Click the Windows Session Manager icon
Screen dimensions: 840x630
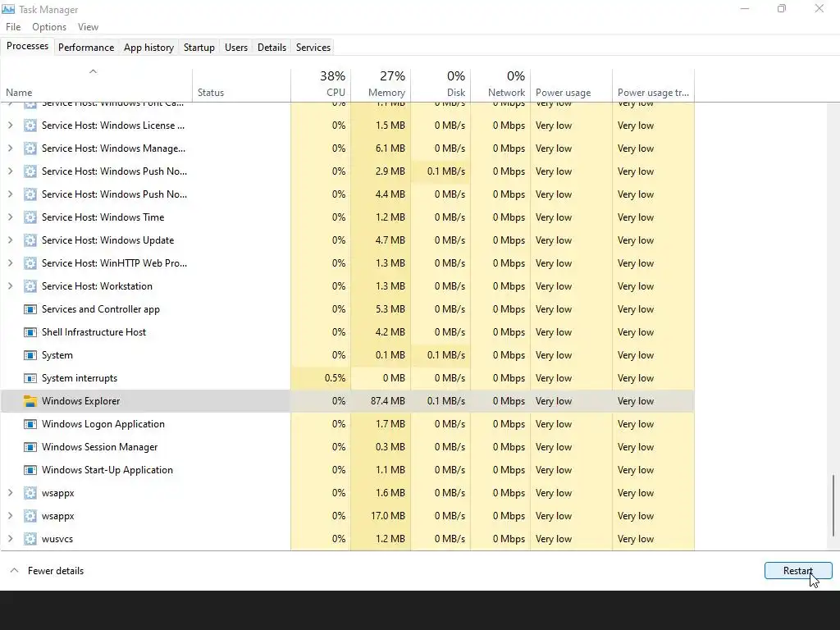point(30,447)
